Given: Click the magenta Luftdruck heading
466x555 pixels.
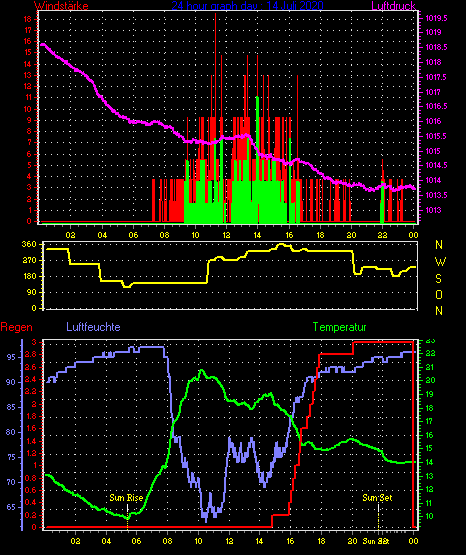Looking at the screenshot, I should point(393,5).
